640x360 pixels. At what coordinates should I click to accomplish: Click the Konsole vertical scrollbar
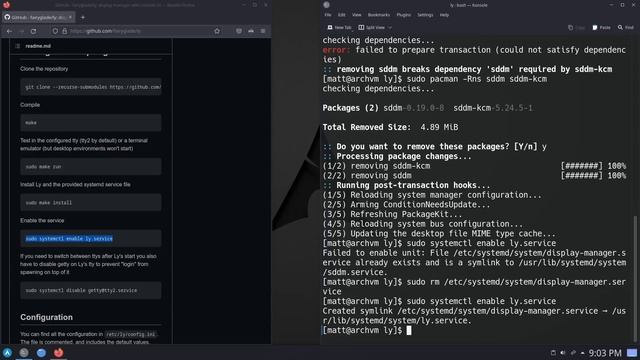coord(635,278)
